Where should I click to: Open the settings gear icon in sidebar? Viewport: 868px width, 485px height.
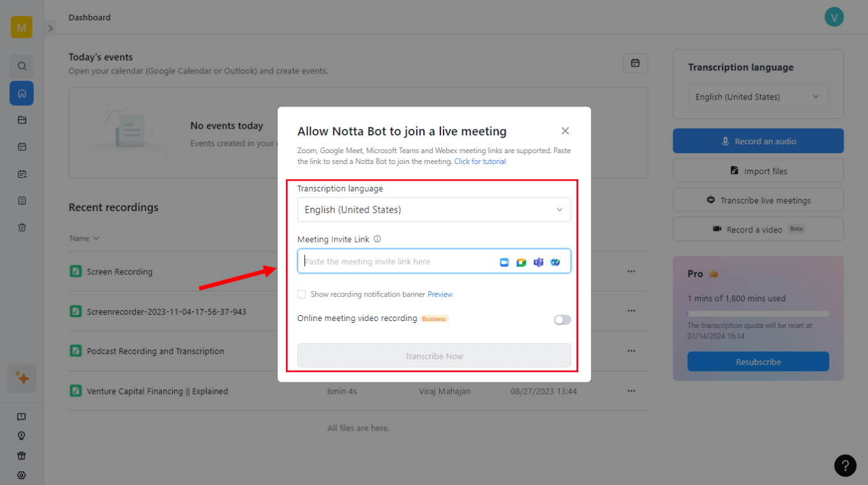(x=22, y=475)
